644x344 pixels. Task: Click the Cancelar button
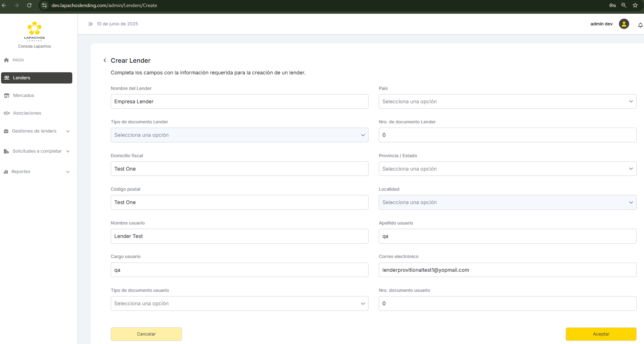[x=146, y=334]
